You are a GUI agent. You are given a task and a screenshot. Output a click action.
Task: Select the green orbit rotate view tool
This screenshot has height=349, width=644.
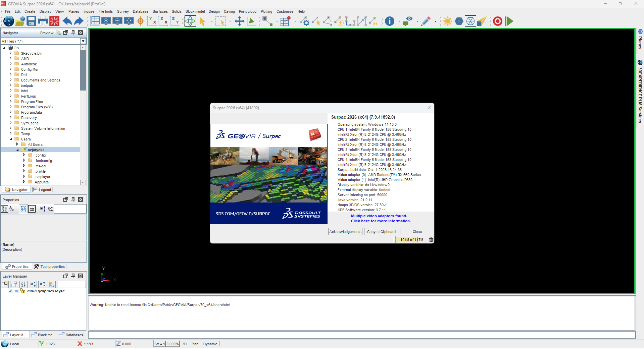(190, 21)
